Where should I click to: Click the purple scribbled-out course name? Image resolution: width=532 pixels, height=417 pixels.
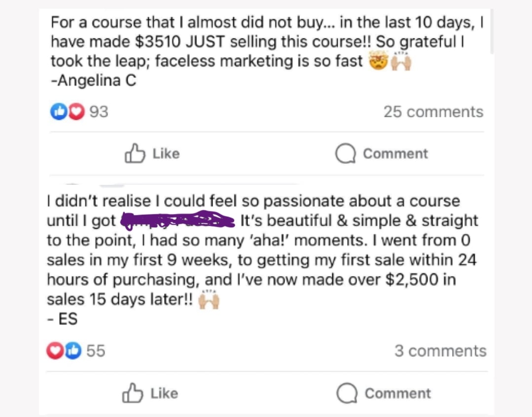tap(178, 220)
